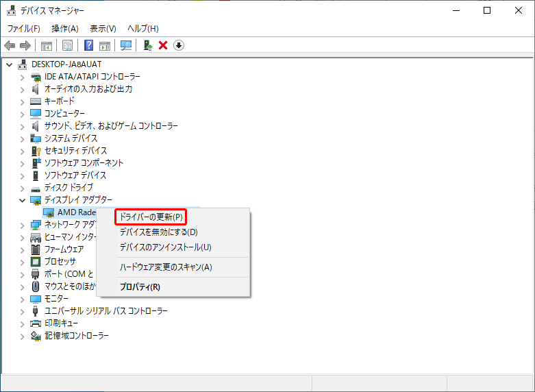
Task: Select the ディスク ドライブ label
Action: coord(69,188)
